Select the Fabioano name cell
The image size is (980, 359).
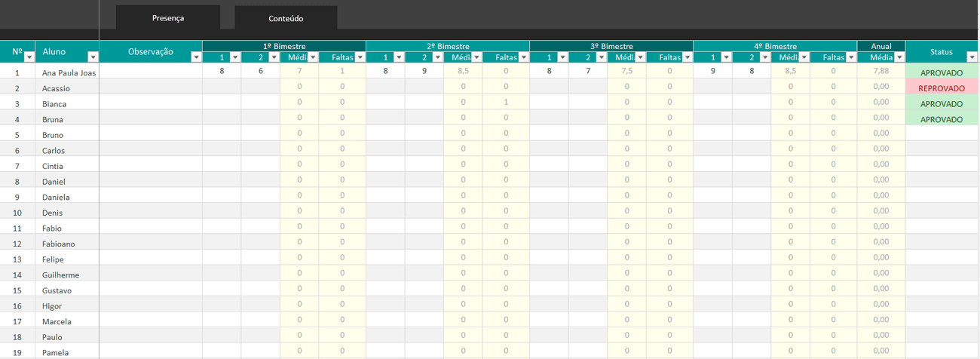(x=67, y=244)
